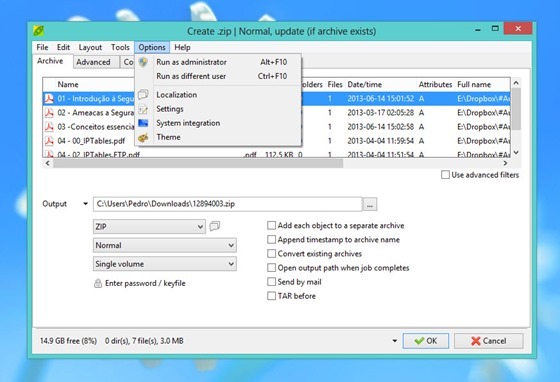Click the 14.9 GB free (8%) status text
The width and height of the screenshot is (560, 382).
(68, 341)
